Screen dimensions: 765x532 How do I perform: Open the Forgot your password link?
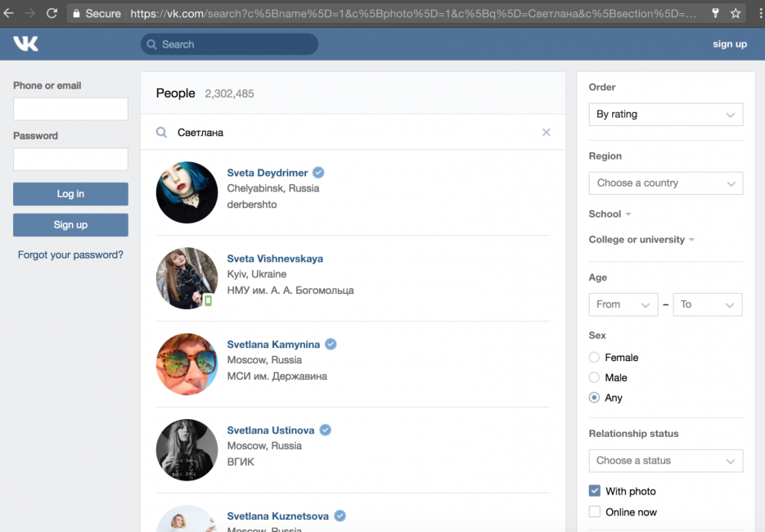(x=70, y=255)
